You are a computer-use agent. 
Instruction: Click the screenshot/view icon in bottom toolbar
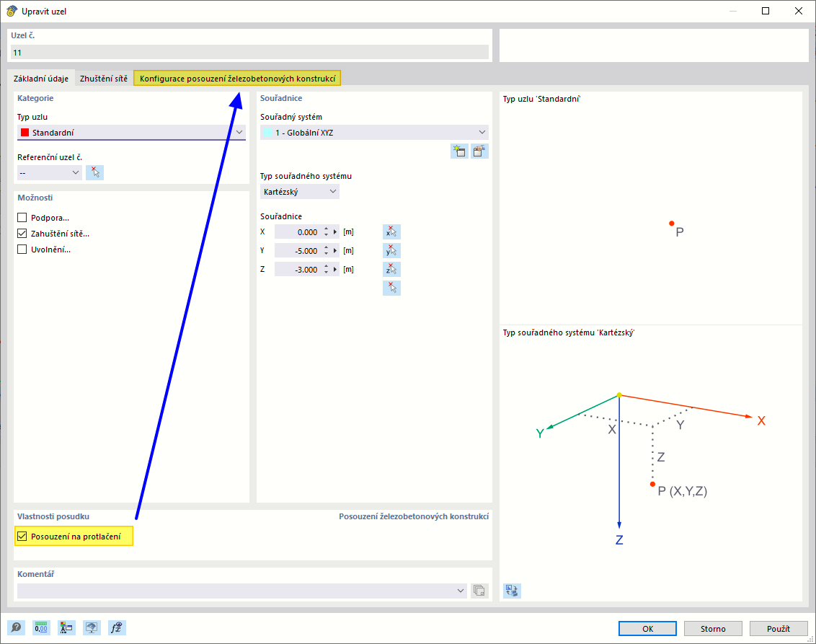[x=92, y=627]
